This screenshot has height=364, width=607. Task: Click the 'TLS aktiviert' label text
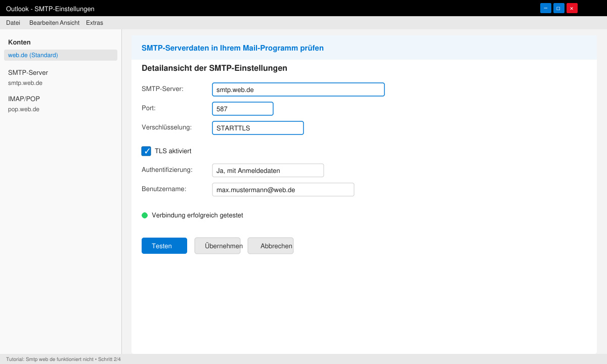click(x=173, y=151)
